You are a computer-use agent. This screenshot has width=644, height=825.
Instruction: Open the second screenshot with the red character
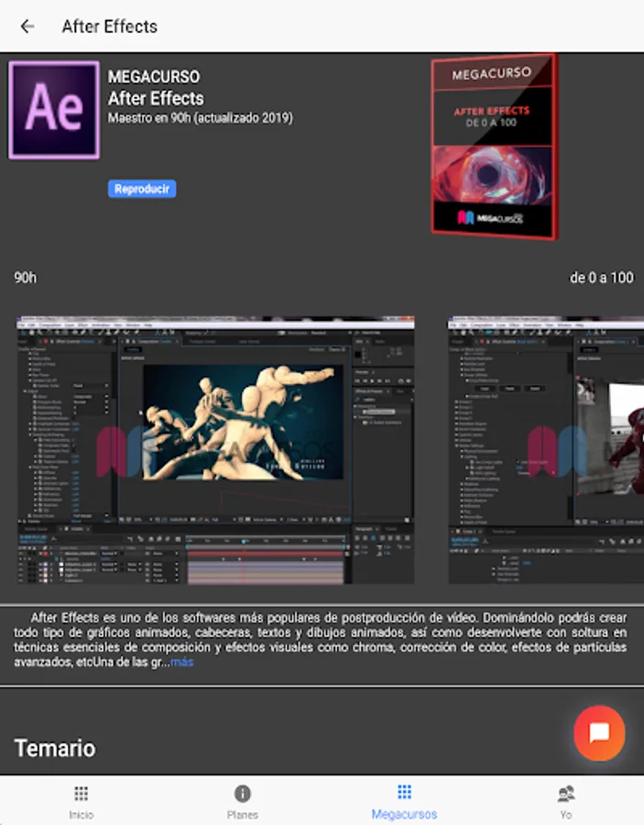point(546,450)
